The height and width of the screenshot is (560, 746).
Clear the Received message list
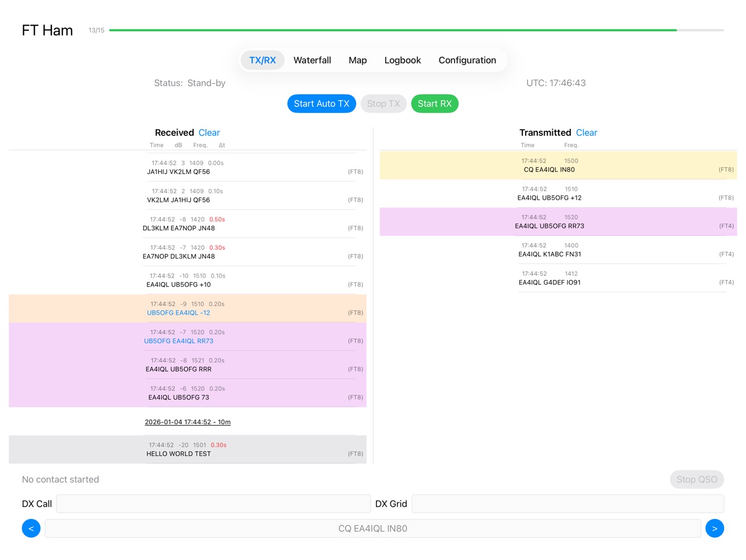click(x=209, y=132)
